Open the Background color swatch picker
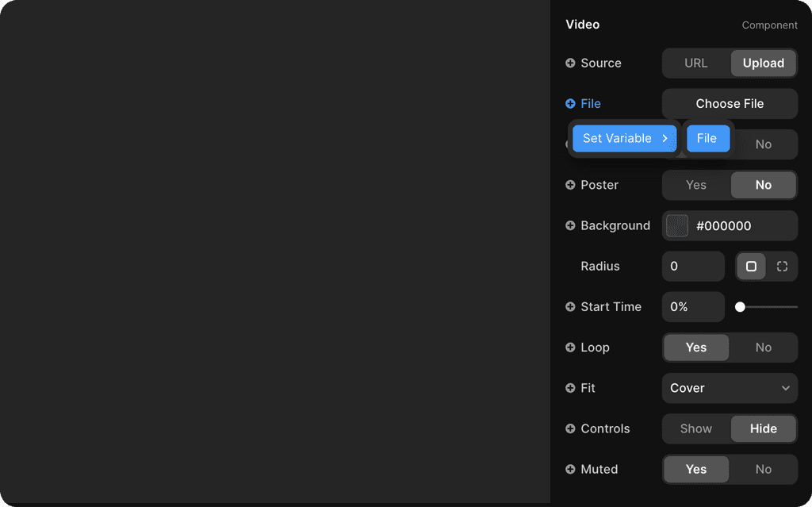 coord(676,225)
